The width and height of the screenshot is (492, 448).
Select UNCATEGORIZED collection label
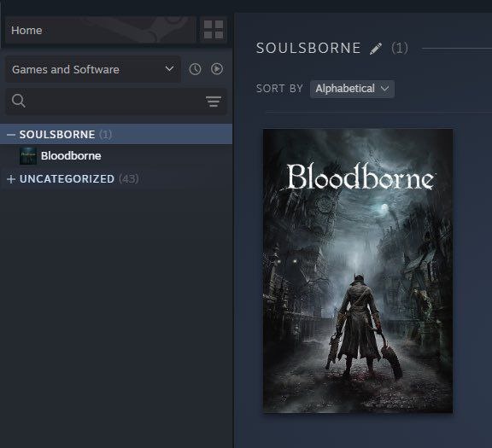(x=67, y=178)
